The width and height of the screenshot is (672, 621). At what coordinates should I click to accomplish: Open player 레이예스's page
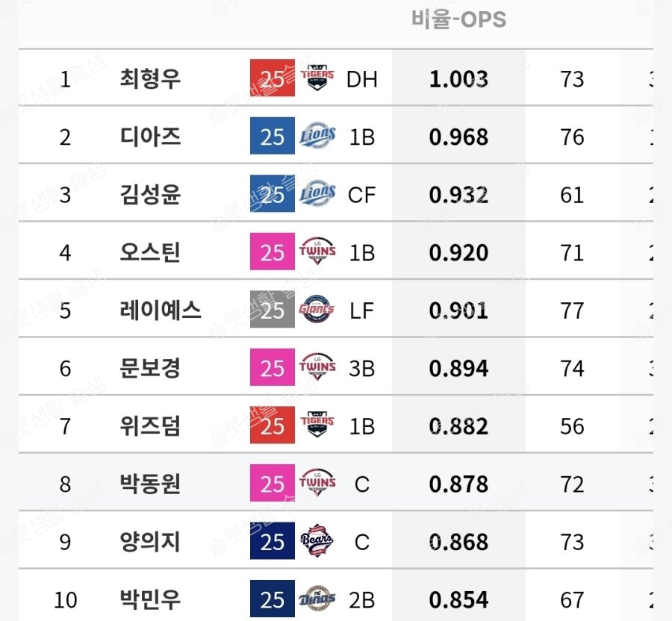coord(161,310)
